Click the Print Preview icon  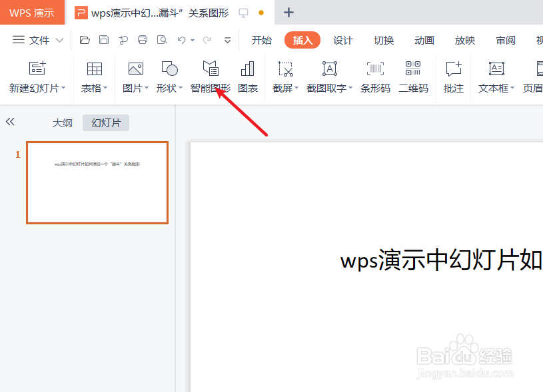[162, 40]
